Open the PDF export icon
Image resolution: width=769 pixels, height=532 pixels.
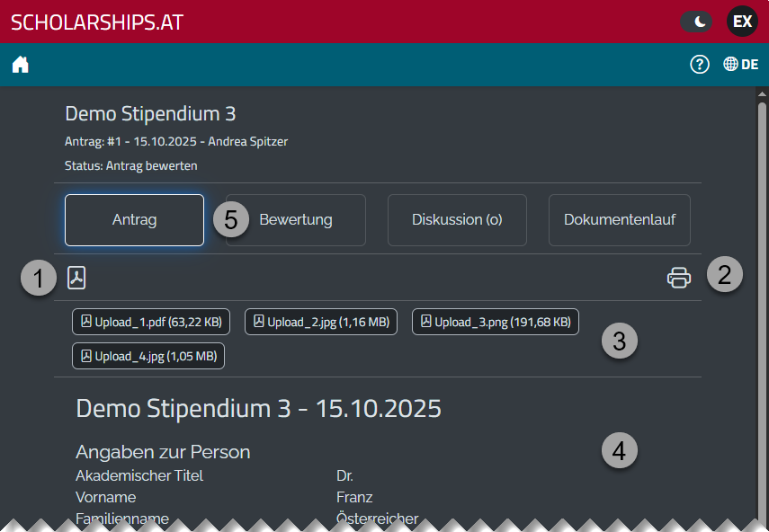click(x=76, y=278)
